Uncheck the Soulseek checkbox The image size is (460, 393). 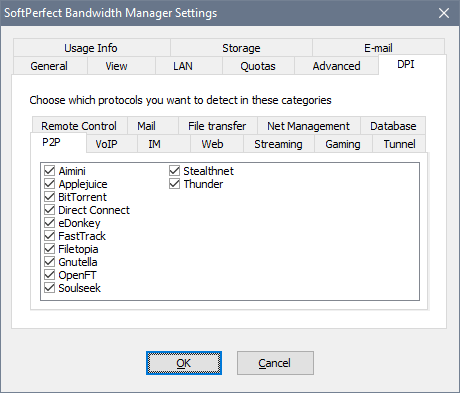49,288
